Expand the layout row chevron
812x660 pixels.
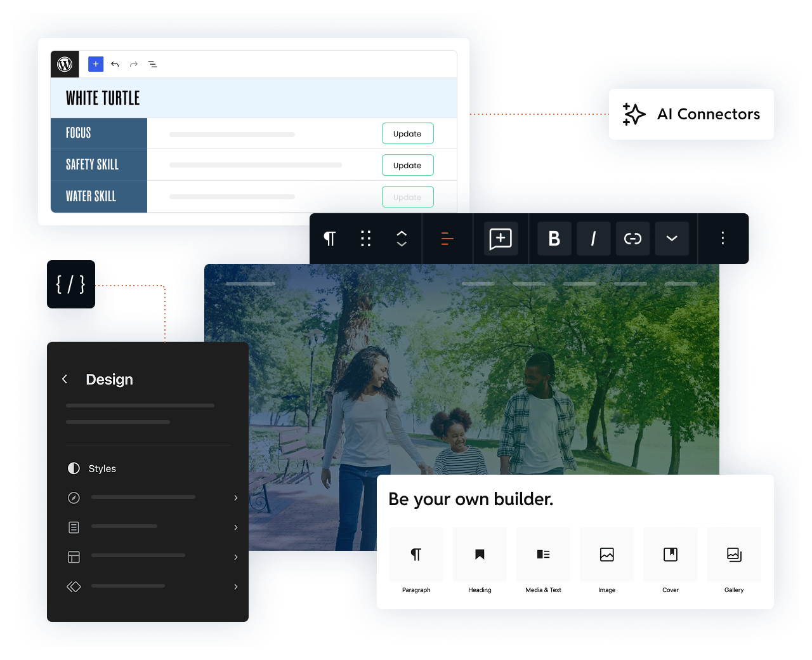[236, 557]
